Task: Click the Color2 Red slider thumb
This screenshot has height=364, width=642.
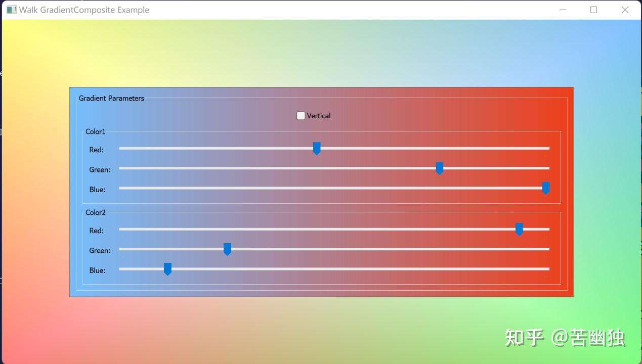Action: click(x=519, y=229)
